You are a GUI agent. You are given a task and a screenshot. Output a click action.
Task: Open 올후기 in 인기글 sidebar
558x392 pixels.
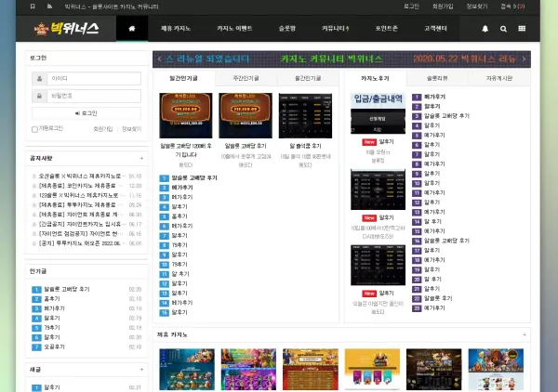(52, 299)
